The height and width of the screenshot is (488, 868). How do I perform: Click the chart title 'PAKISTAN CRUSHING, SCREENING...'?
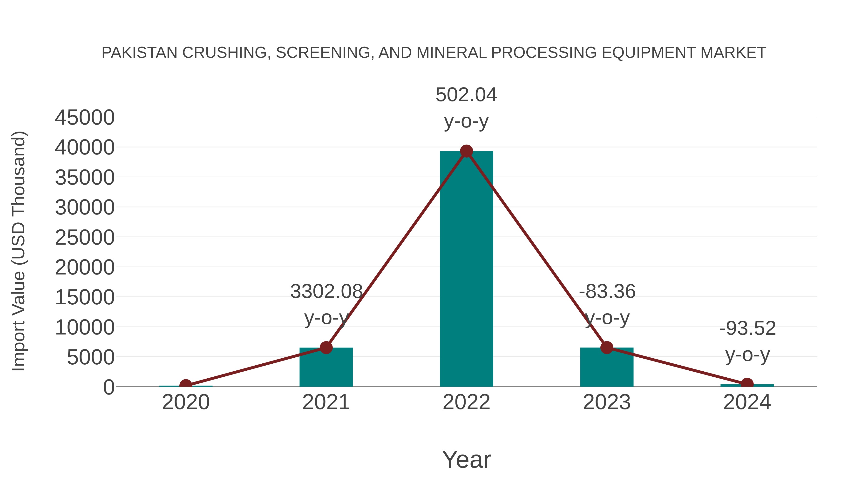pos(434,53)
